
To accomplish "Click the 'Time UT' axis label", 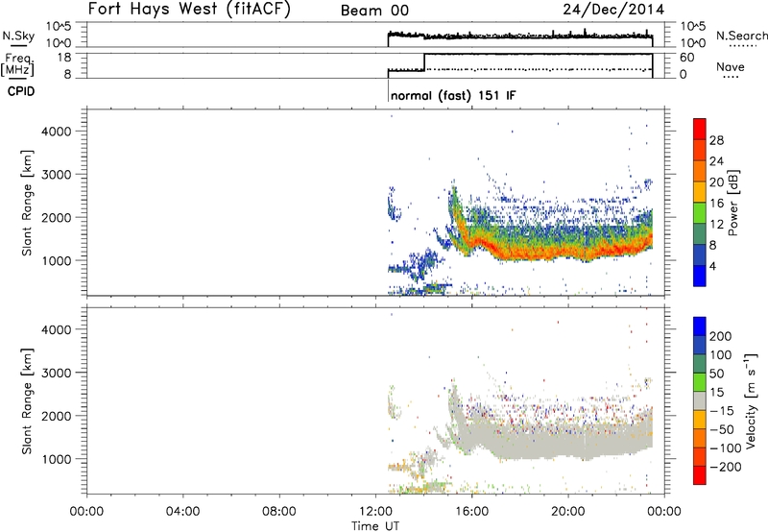I will (x=375, y=526).
